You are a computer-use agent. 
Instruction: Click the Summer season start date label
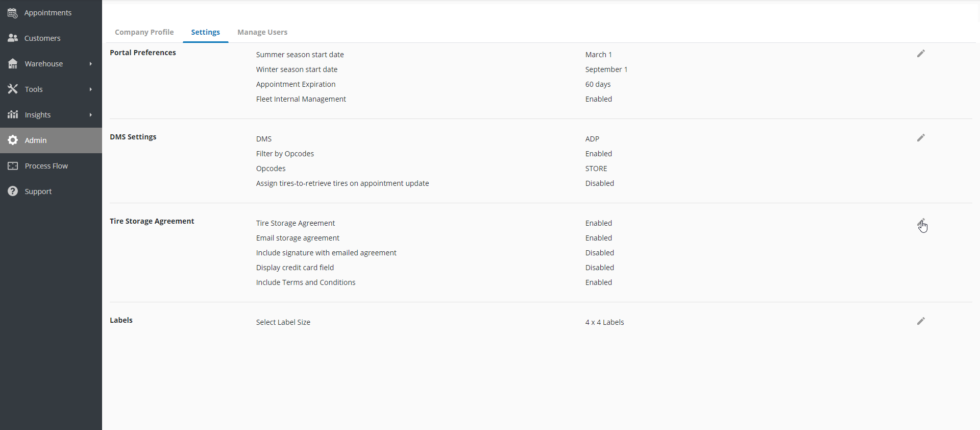300,55
